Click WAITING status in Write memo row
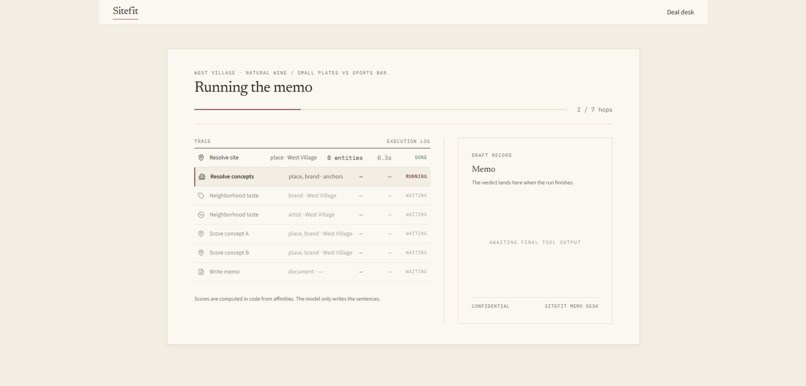This screenshot has width=806, height=386. click(x=416, y=272)
